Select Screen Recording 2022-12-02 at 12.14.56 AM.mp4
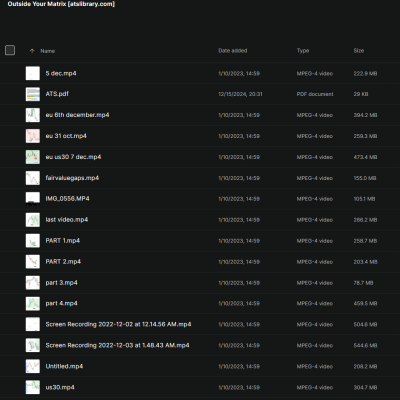This screenshot has width=400, height=400. (118, 324)
